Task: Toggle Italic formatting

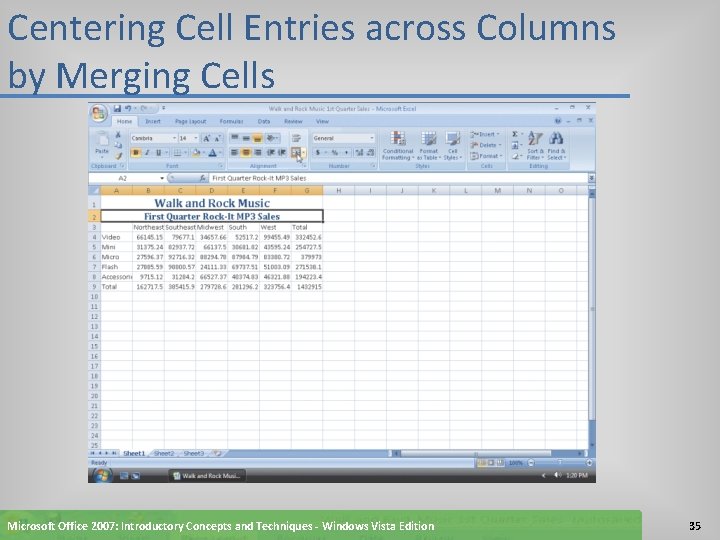Action: point(147,152)
